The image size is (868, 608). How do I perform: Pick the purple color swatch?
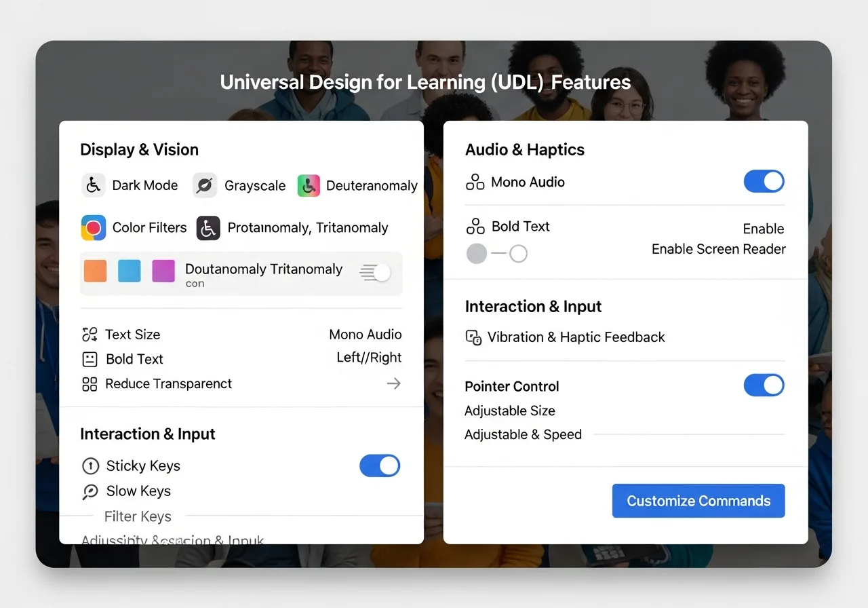(x=163, y=270)
